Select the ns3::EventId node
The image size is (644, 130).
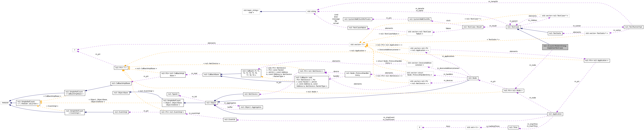tap(230, 120)
